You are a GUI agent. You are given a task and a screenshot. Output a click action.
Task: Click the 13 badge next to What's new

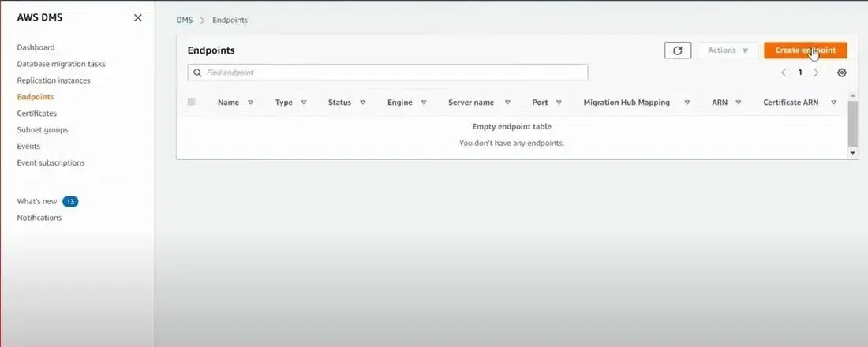pyautogui.click(x=70, y=201)
